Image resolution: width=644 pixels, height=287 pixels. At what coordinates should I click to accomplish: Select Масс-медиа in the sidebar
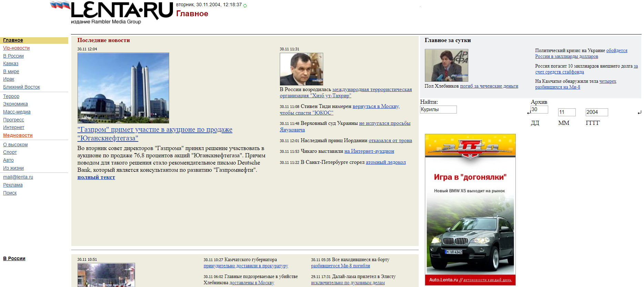[17, 112]
